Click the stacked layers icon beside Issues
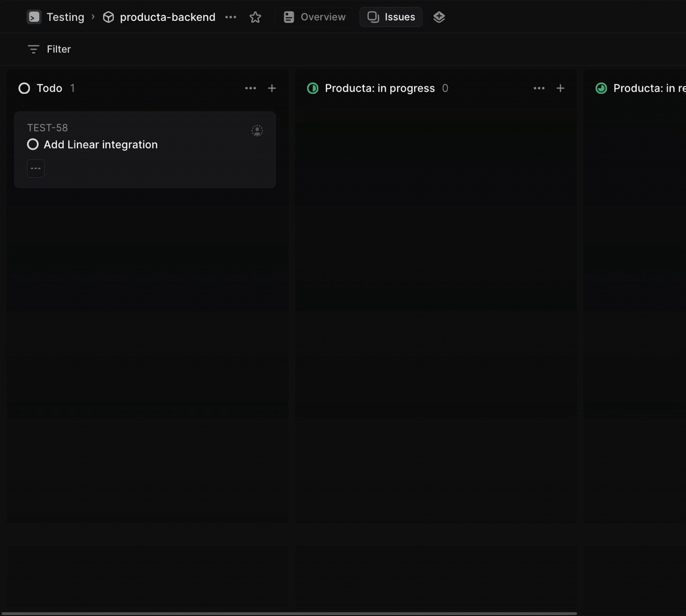Screen dimensions: 686x616 [x=439, y=17]
